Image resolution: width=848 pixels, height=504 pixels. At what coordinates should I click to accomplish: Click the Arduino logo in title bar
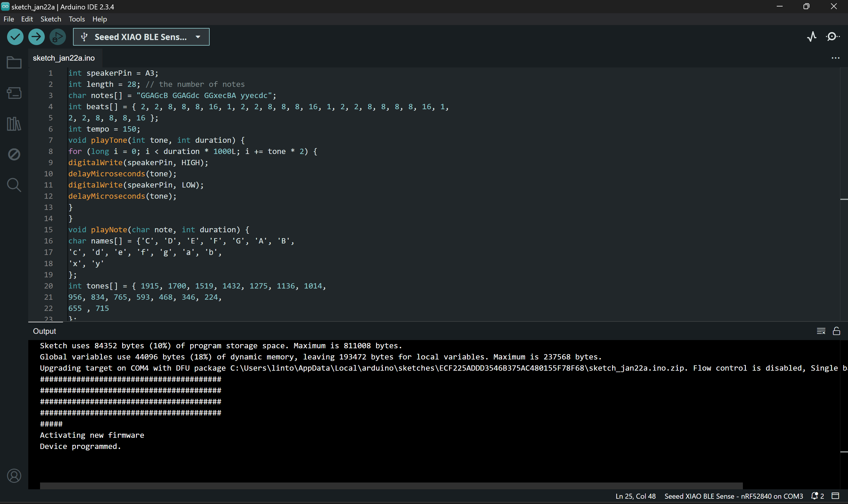pos(5,6)
